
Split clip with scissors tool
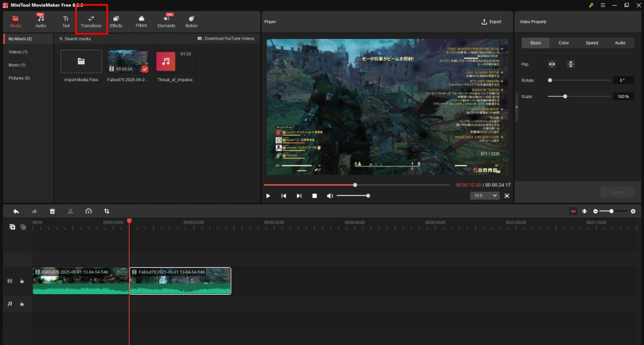pos(70,211)
